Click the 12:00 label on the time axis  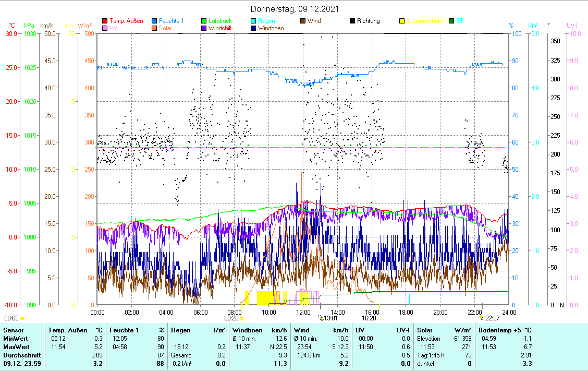pos(303,312)
